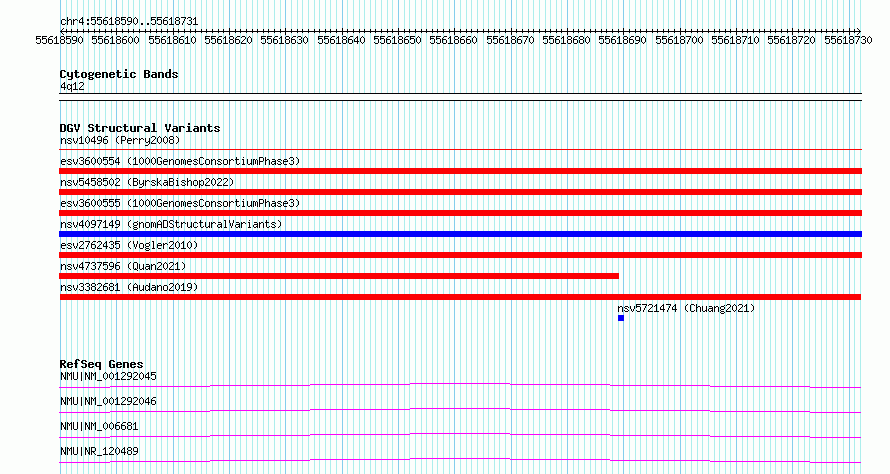Click the DGV Structural Variants track heading
This screenshot has width=890, height=474.
(140, 128)
